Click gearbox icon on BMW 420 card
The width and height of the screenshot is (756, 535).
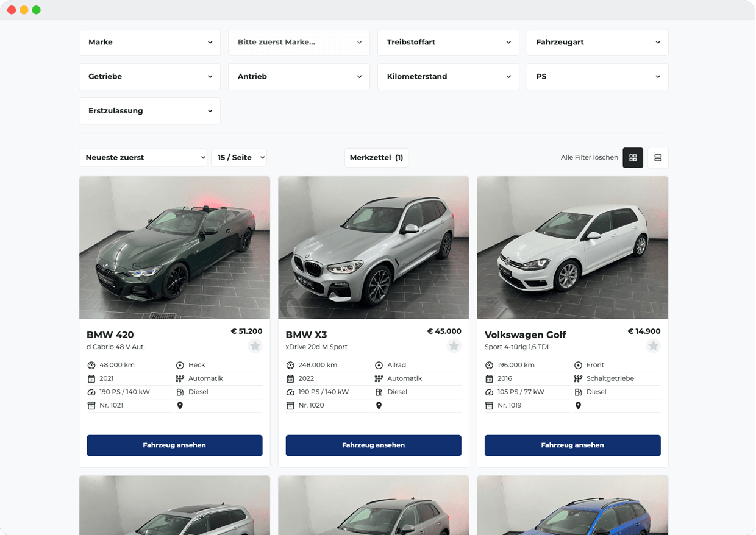[180, 378]
